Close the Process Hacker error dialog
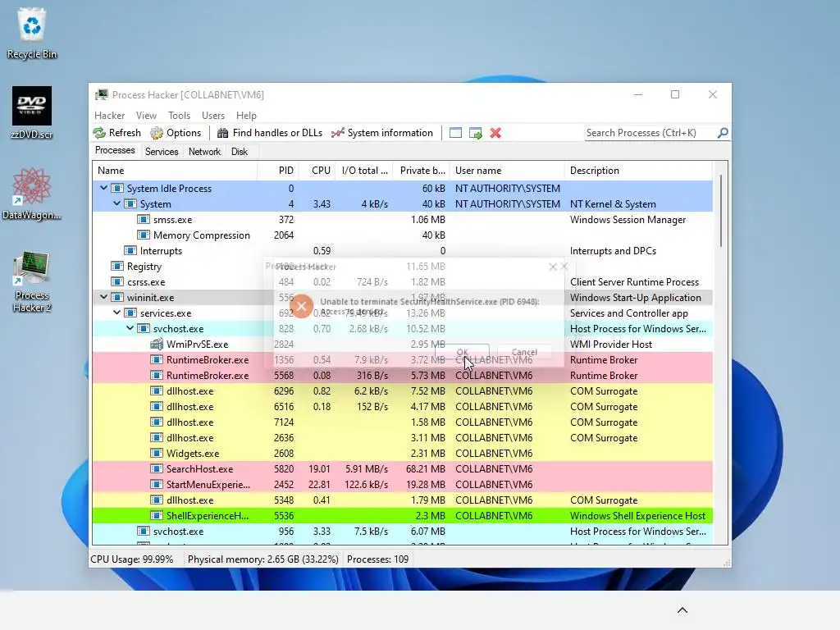Viewport: 840px width, 630px height. pos(554,267)
